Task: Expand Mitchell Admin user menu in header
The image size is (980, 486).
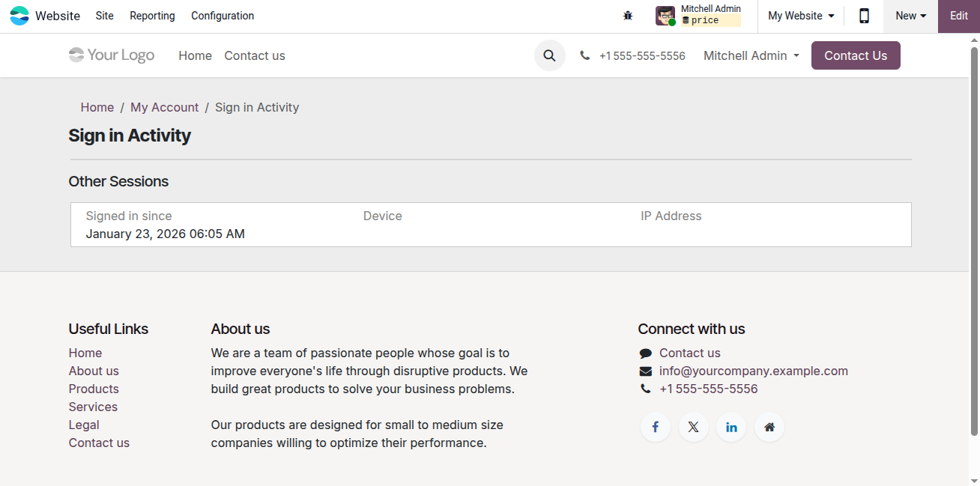Action: pos(751,55)
